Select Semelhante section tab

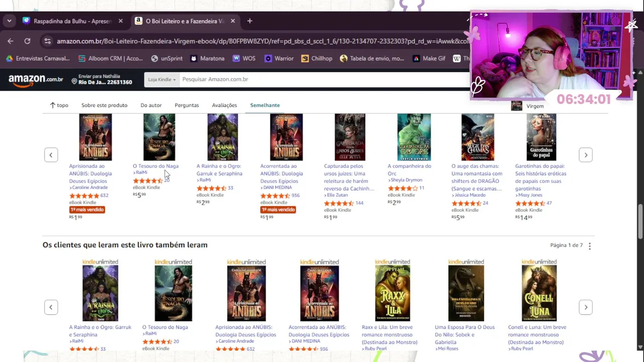click(x=265, y=105)
